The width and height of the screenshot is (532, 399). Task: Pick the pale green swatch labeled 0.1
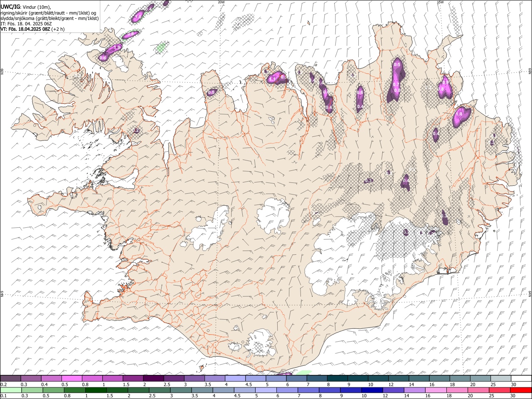pos(11,390)
